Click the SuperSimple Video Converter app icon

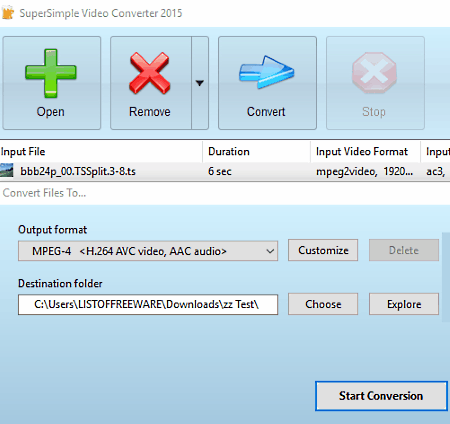coord(8,13)
